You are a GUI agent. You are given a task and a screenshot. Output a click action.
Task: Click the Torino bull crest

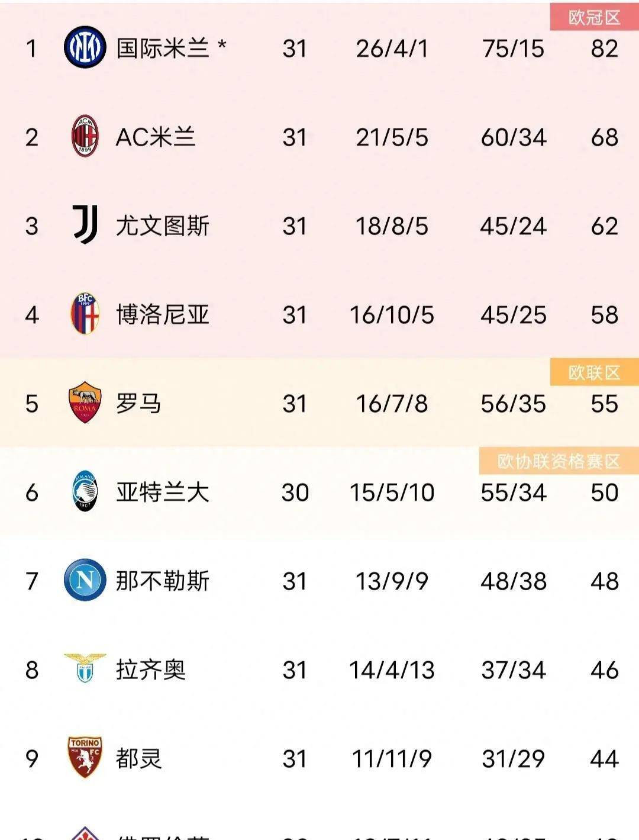[x=85, y=757]
